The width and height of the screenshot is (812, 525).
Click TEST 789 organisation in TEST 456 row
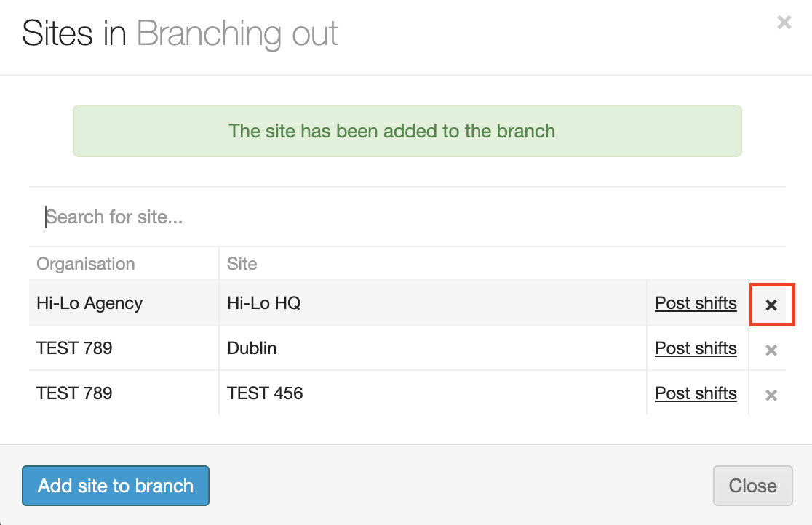pos(74,393)
